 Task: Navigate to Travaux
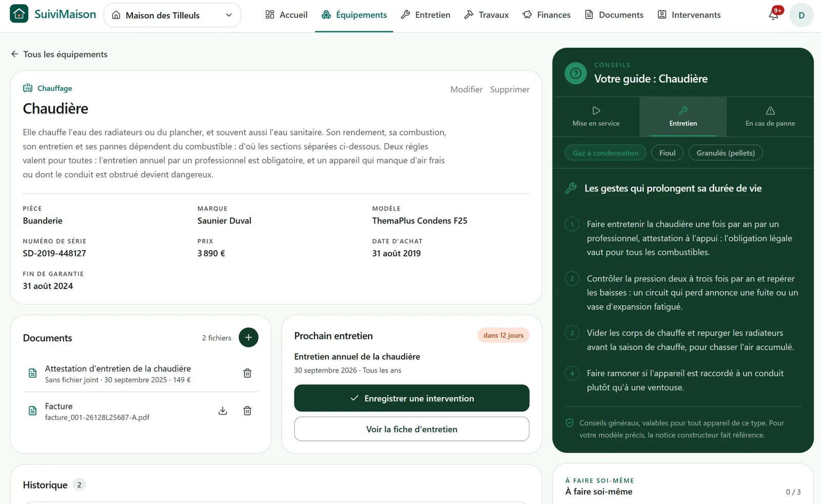tap(486, 15)
